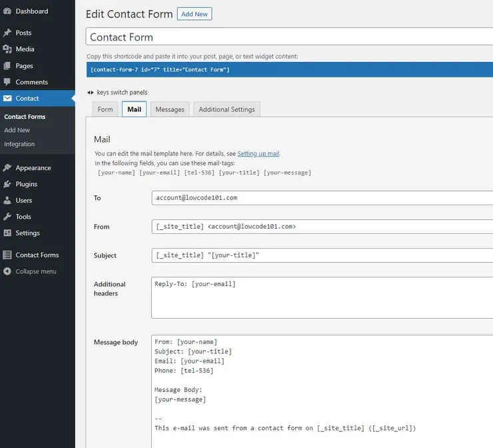Open the Messages tab
Screen dimensions: 493x448
(x=170, y=109)
